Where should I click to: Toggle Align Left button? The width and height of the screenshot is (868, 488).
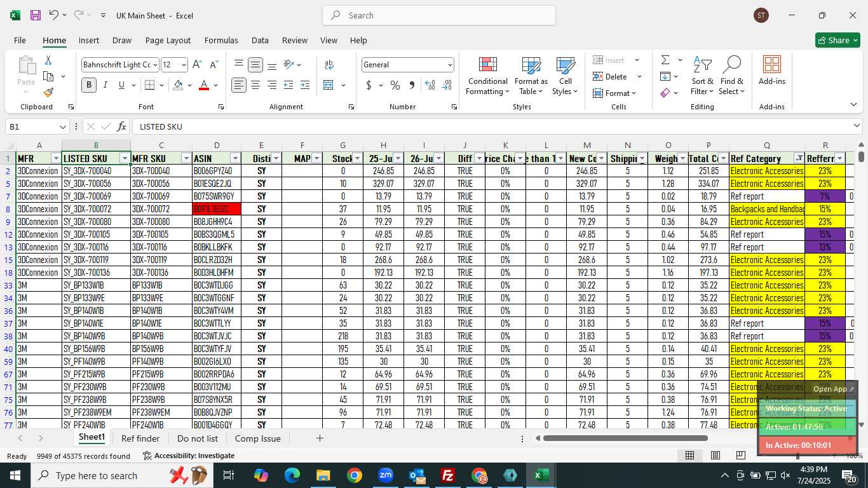[239, 85]
